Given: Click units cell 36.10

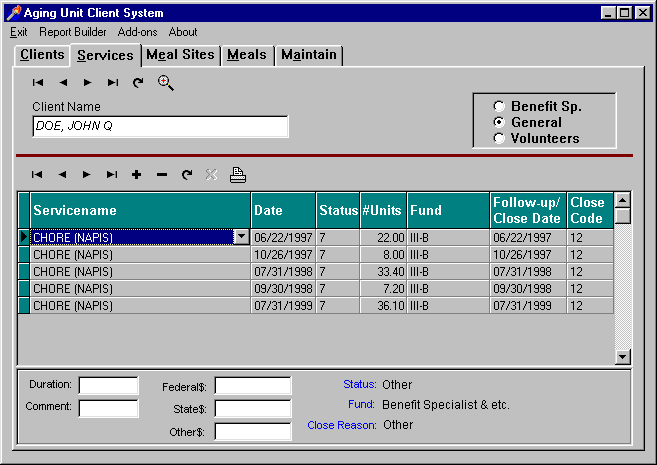Looking at the screenshot, I should (383, 306).
